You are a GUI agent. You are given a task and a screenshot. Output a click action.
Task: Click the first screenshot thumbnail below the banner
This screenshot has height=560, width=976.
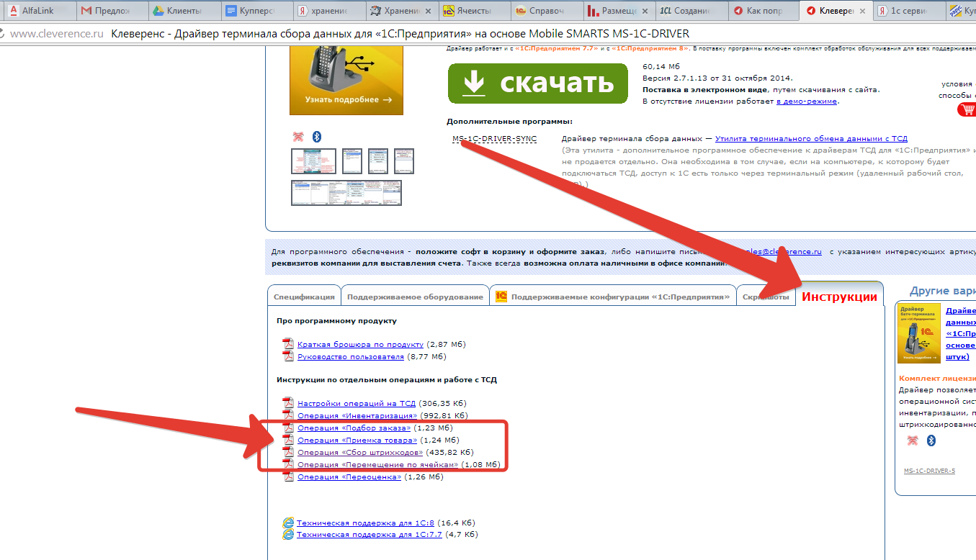click(x=313, y=161)
